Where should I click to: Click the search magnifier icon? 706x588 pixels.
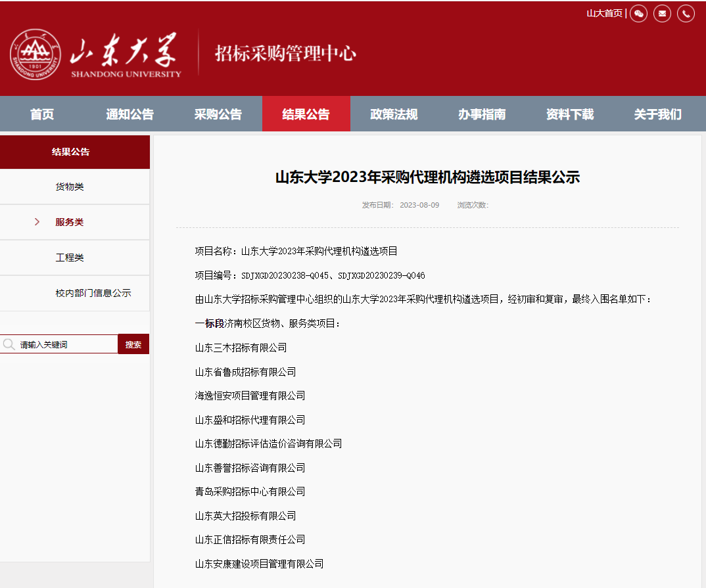pyautogui.click(x=9, y=344)
